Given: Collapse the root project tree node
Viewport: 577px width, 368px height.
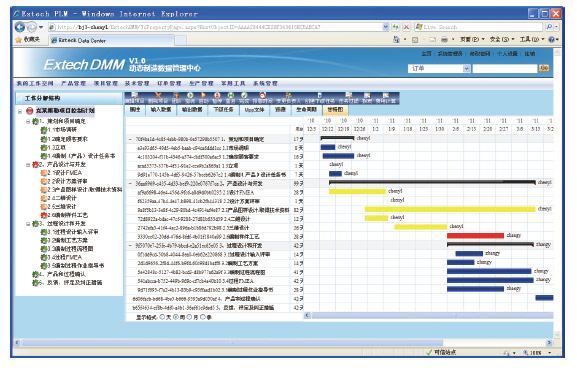Looking at the screenshot, I should pyautogui.click(x=20, y=111).
